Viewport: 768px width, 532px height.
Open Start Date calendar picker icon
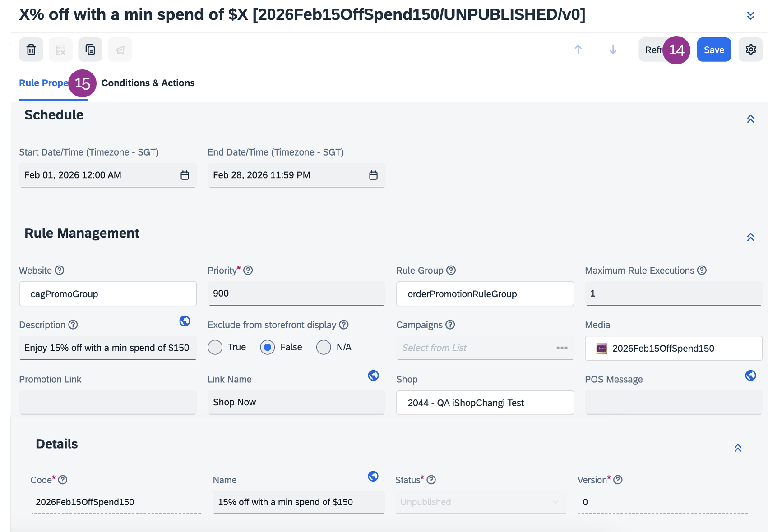click(185, 175)
